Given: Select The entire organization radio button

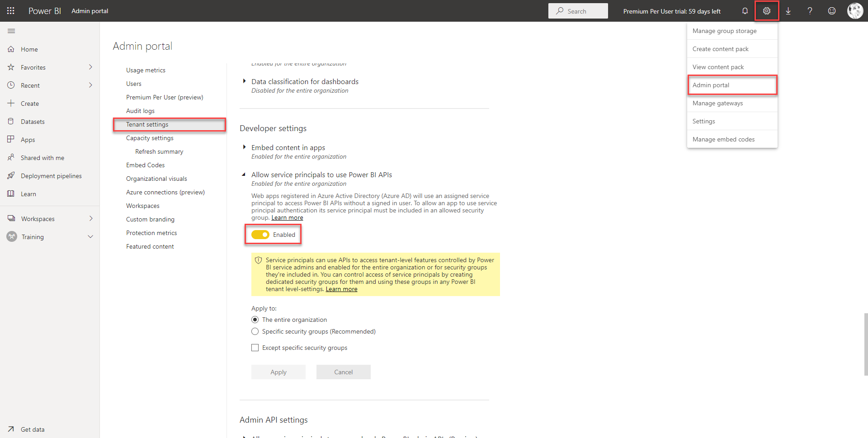Looking at the screenshot, I should pos(255,320).
